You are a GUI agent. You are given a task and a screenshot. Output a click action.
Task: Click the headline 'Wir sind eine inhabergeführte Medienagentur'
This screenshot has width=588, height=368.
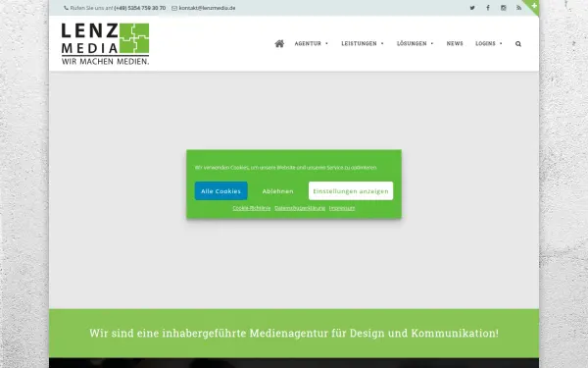click(x=294, y=333)
